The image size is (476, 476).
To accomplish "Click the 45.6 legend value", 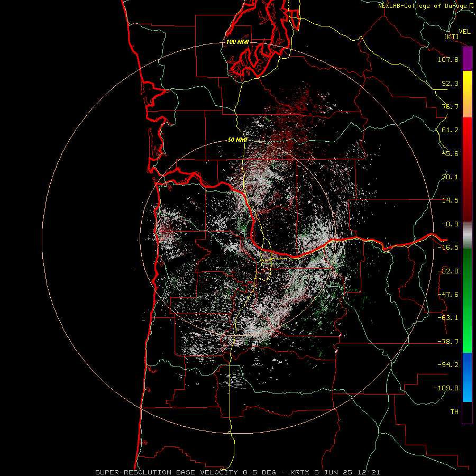I will point(450,153).
